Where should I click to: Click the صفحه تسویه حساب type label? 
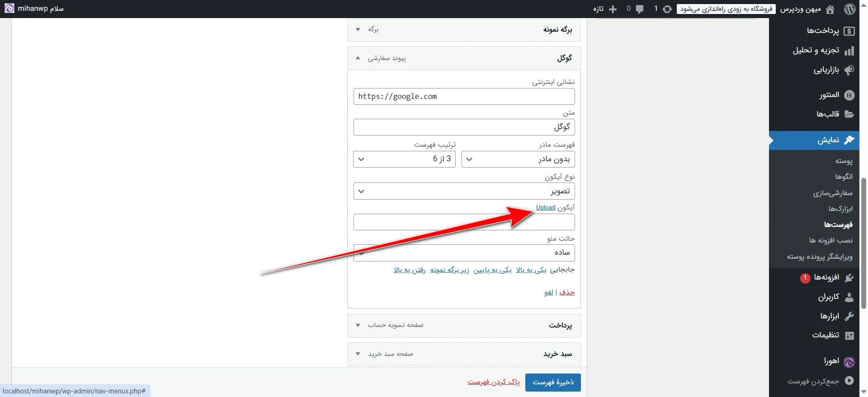[396, 325]
